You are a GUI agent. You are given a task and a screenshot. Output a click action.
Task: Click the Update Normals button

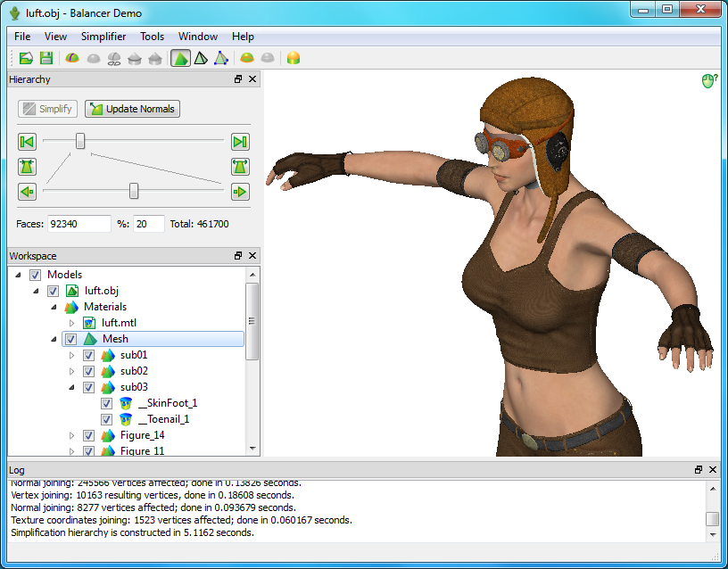tap(132, 109)
